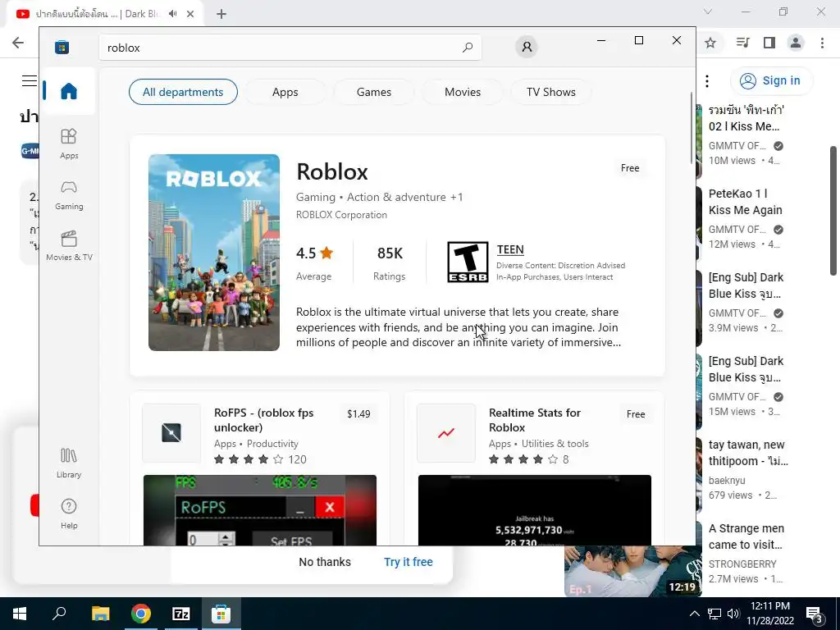The height and width of the screenshot is (630, 840).
Task: Click the ESRB Teen rating badge
Action: pyautogui.click(x=468, y=262)
